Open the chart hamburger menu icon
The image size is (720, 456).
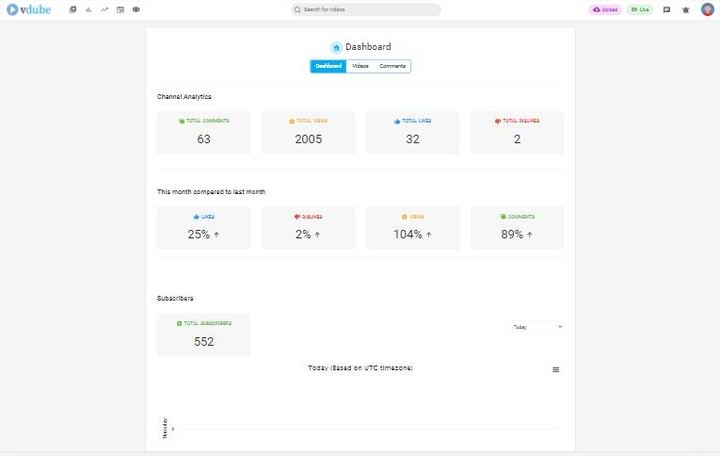(x=556, y=370)
